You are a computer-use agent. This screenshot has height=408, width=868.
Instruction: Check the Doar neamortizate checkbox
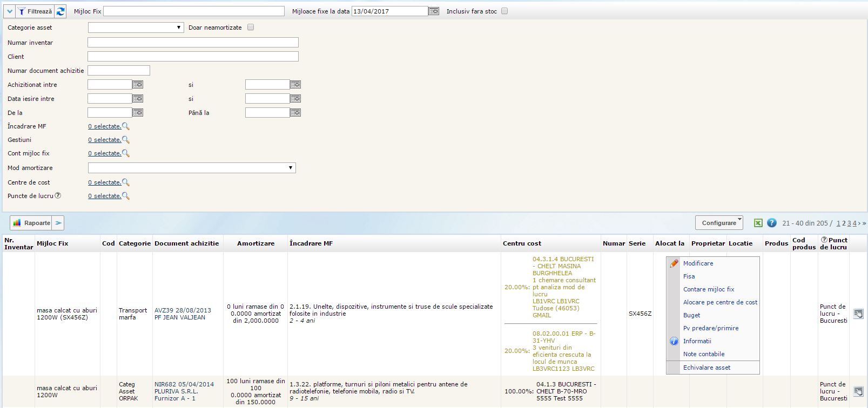pos(251,28)
